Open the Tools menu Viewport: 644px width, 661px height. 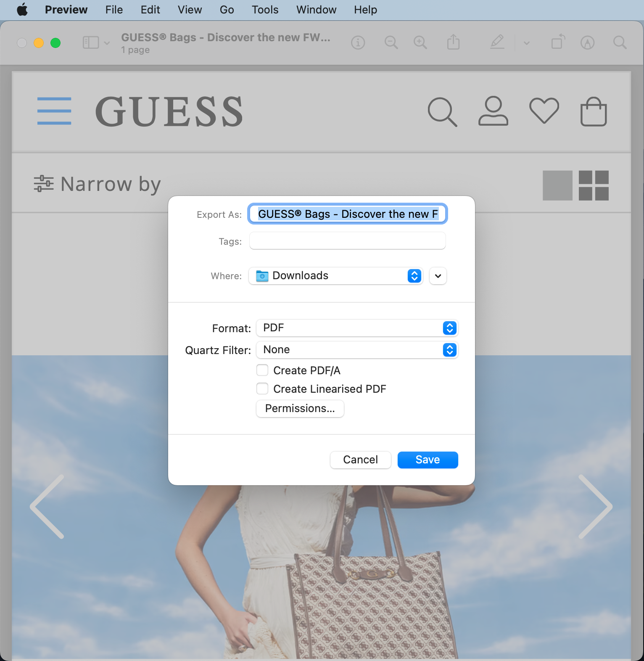[265, 9]
